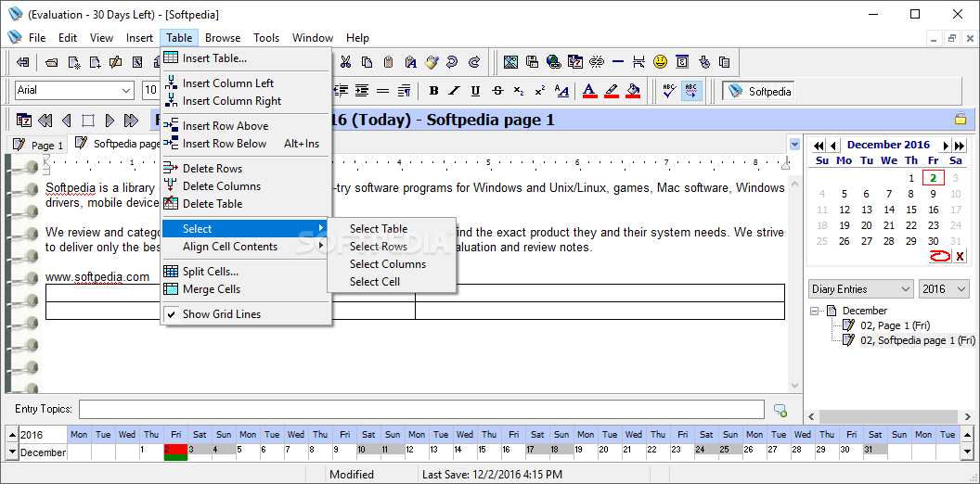980x484 pixels.
Task: Apply subscript with the x₂ icon
Action: 519,91
